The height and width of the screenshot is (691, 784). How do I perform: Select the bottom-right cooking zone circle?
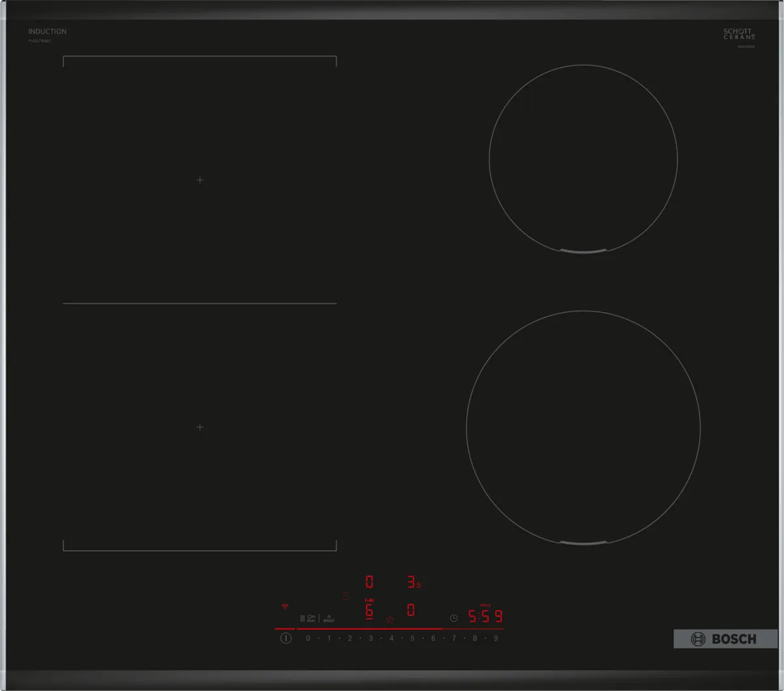(584, 426)
